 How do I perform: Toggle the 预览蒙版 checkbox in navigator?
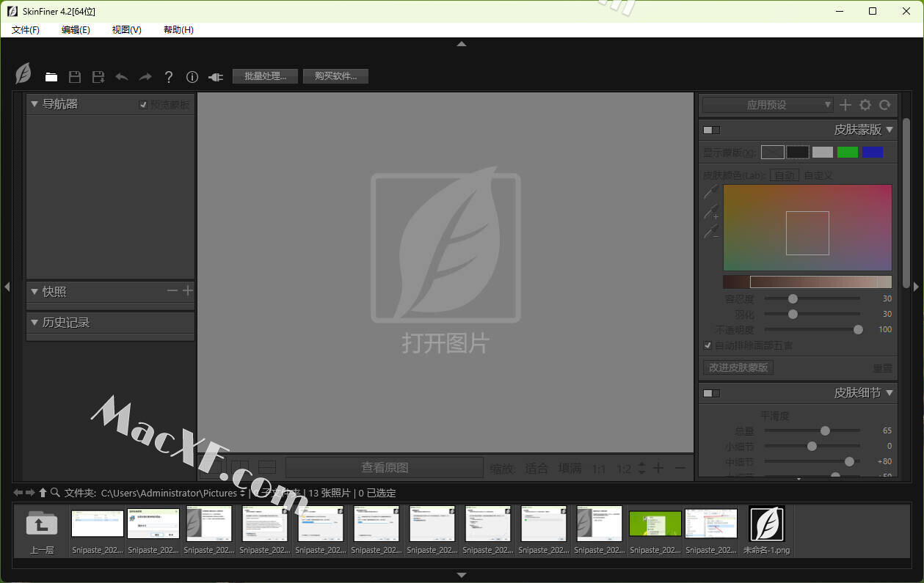tap(144, 105)
